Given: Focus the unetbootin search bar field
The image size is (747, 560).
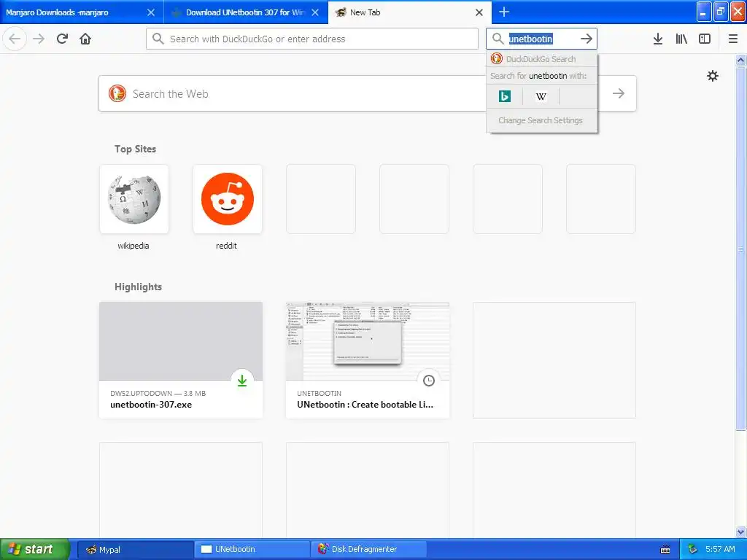Looking at the screenshot, I should (x=541, y=39).
